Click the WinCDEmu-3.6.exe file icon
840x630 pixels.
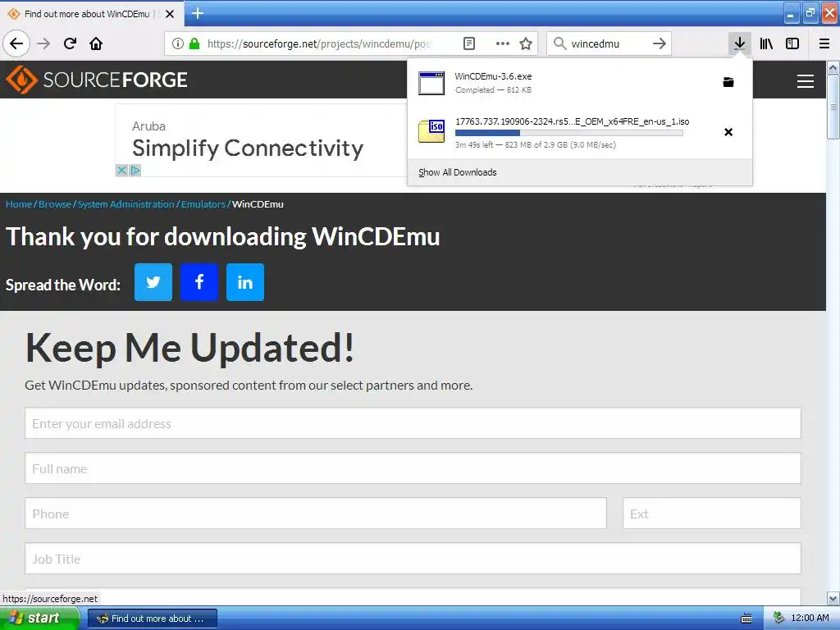(431, 83)
